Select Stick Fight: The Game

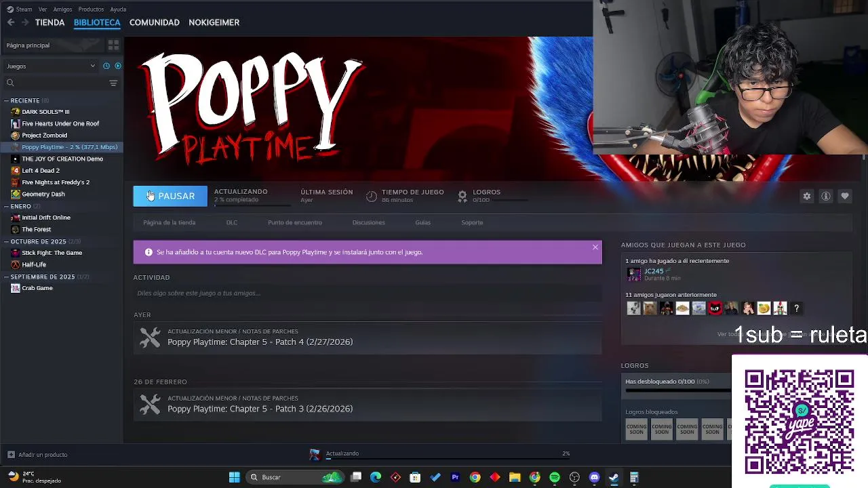pyautogui.click(x=62, y=253)
